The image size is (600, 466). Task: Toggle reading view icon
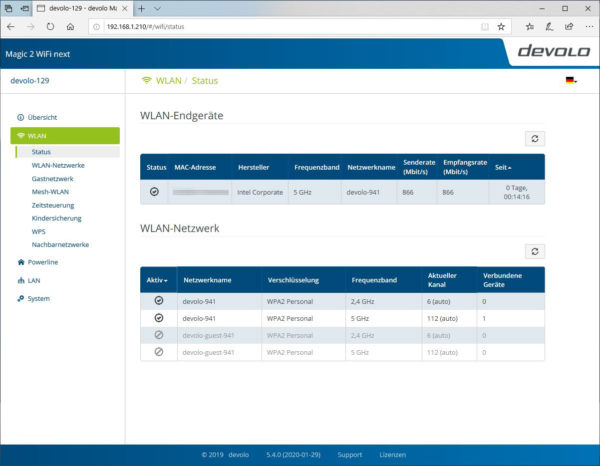(484, 26)
